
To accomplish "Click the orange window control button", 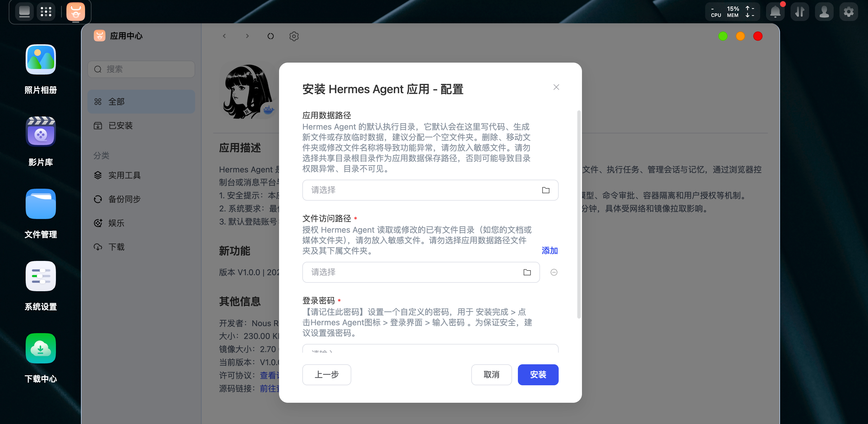I will pos(740,36).
